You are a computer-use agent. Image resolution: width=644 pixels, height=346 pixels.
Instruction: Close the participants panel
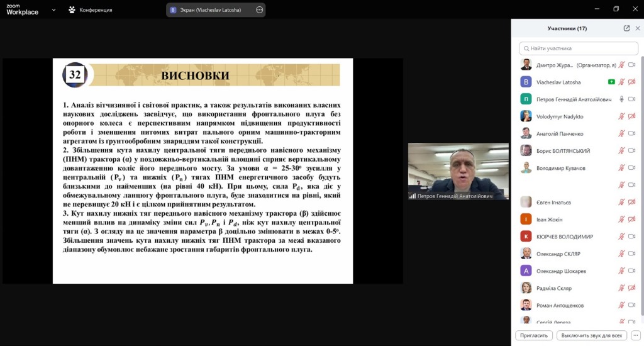[x=637, y=28]
